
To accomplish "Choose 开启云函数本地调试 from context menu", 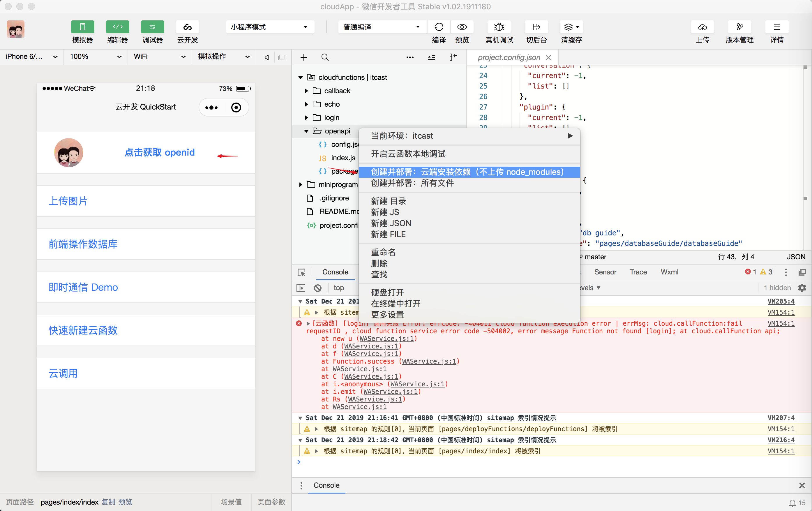I will click(x=469, y=154).
